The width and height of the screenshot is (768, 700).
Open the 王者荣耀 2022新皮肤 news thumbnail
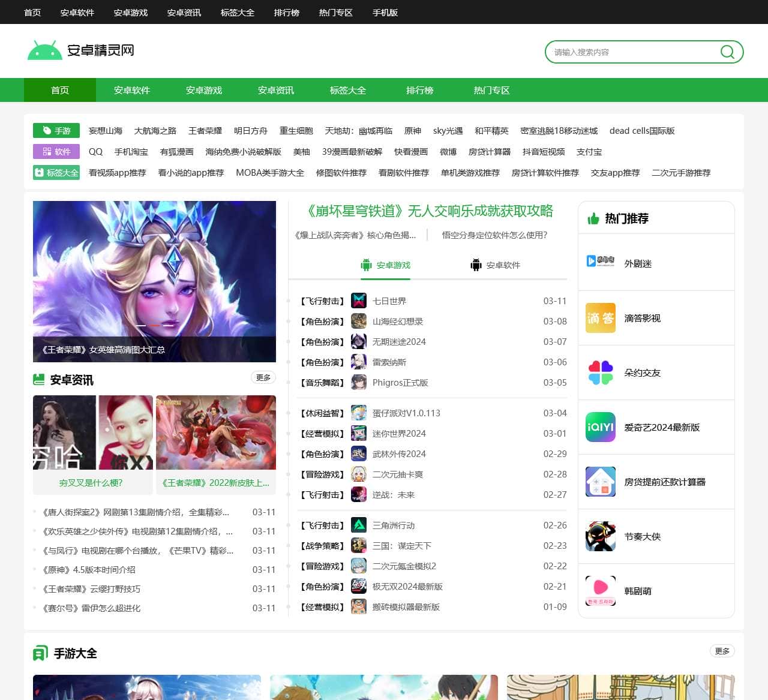[x=216, y=432]
